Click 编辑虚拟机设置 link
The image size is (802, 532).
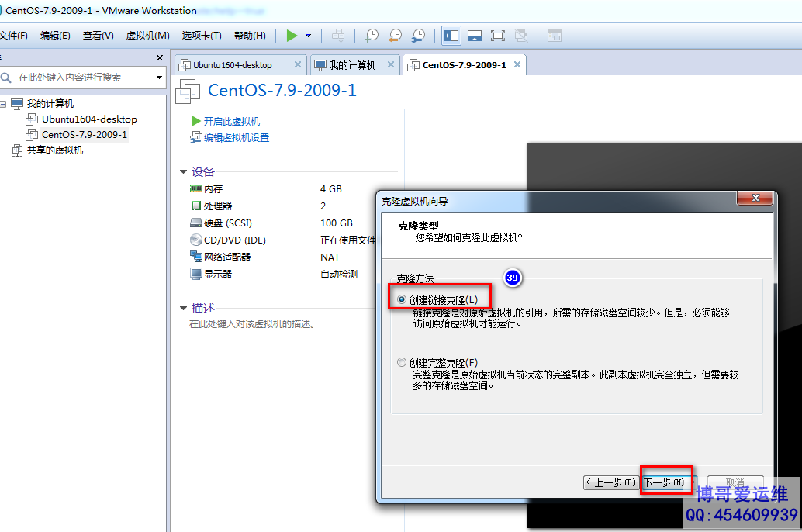(236, 138)
